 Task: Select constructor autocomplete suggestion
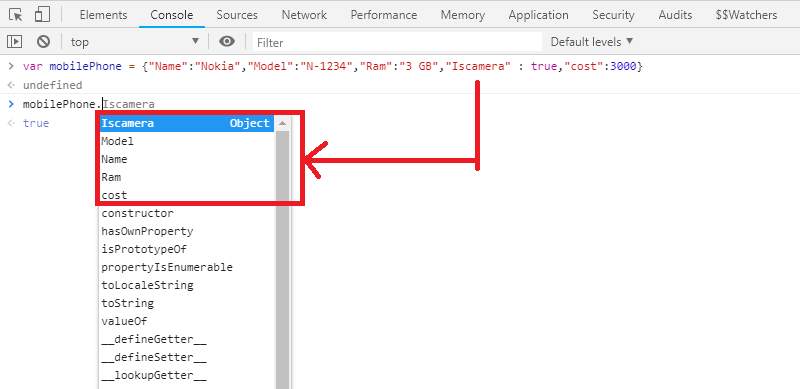point(187,213)
